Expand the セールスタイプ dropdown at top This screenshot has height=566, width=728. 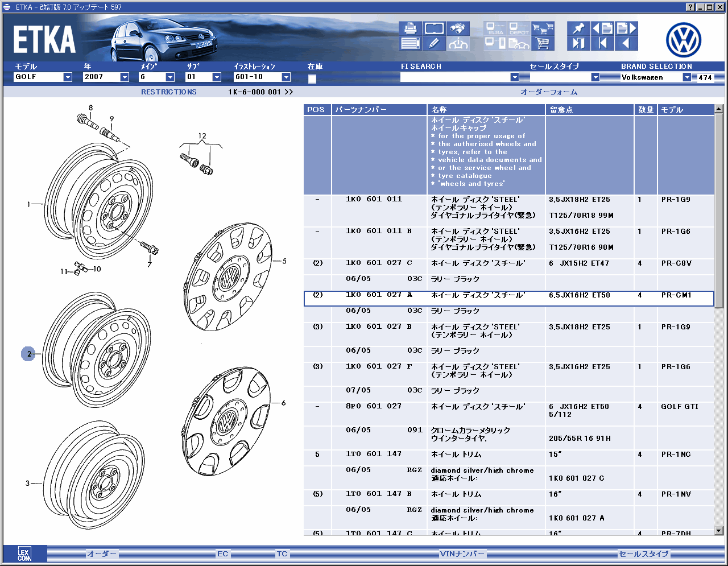tap(595, 77)
